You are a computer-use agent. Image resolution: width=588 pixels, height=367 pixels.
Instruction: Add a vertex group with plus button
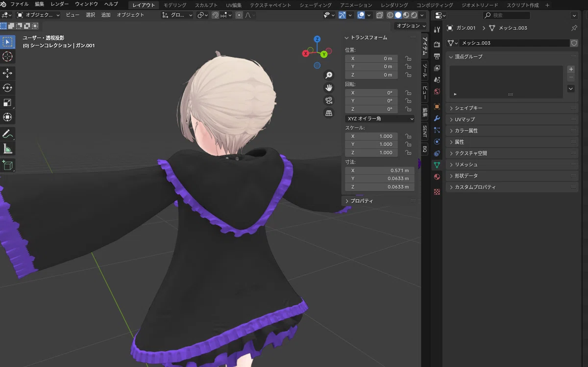point(571,69)
